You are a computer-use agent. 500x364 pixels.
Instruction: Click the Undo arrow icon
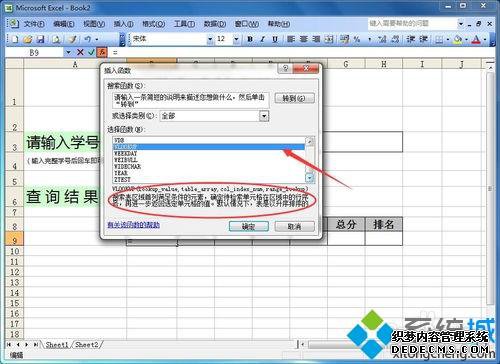click(x=87, y=39)
